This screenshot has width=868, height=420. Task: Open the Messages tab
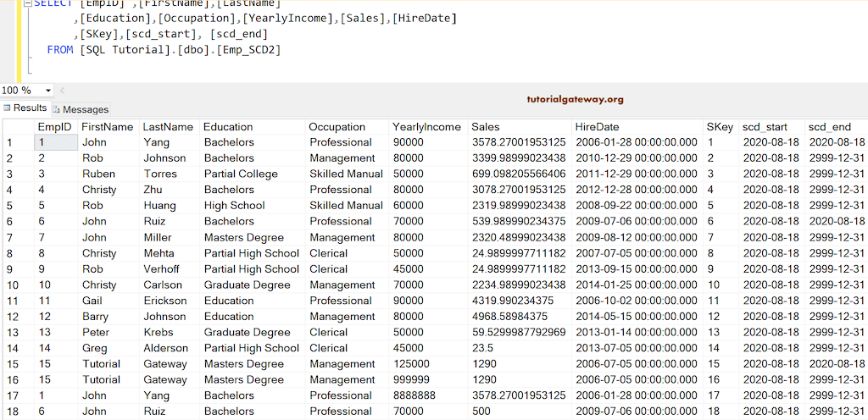click(x=85, y=109)
